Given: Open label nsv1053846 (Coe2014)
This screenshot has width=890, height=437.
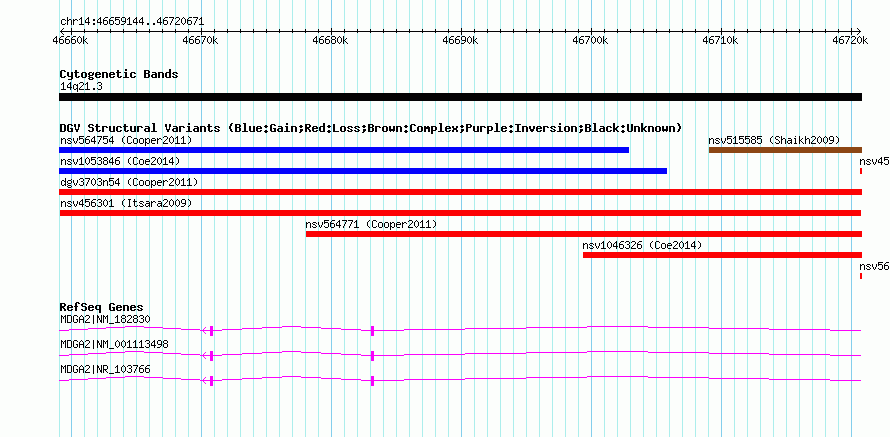Looking at the screenshot, I should click(x=120, y=161).
